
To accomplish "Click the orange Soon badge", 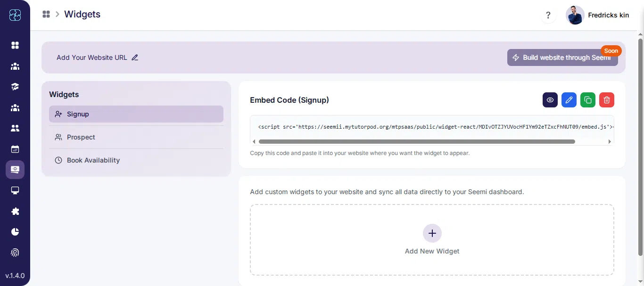I will [x=611, y=51].
